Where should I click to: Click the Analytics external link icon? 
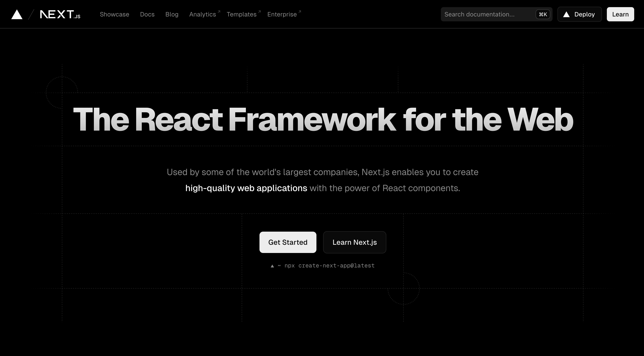[219, 11]
